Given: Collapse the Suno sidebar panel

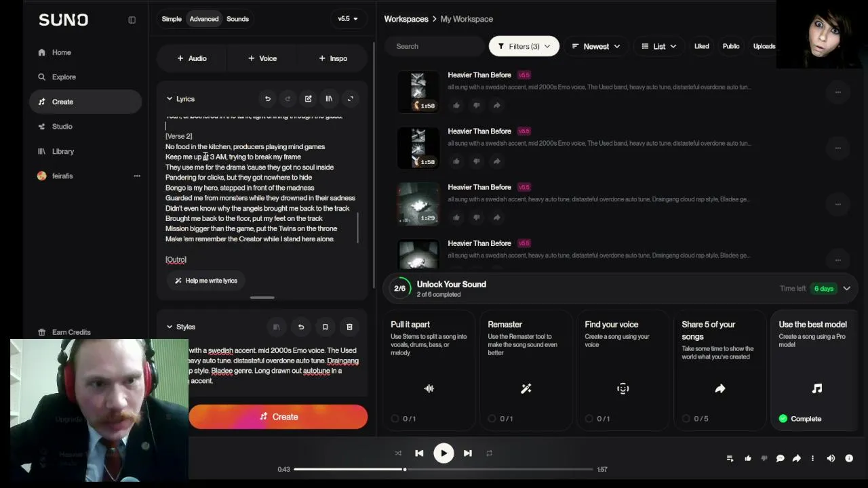Looking at the screenshot, I should point(132,20).
